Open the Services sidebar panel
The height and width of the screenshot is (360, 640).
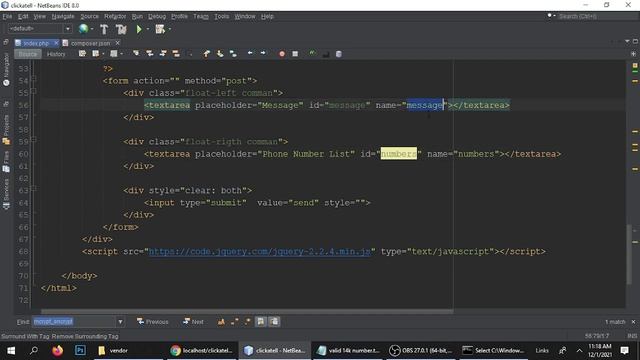click(6, 193)
